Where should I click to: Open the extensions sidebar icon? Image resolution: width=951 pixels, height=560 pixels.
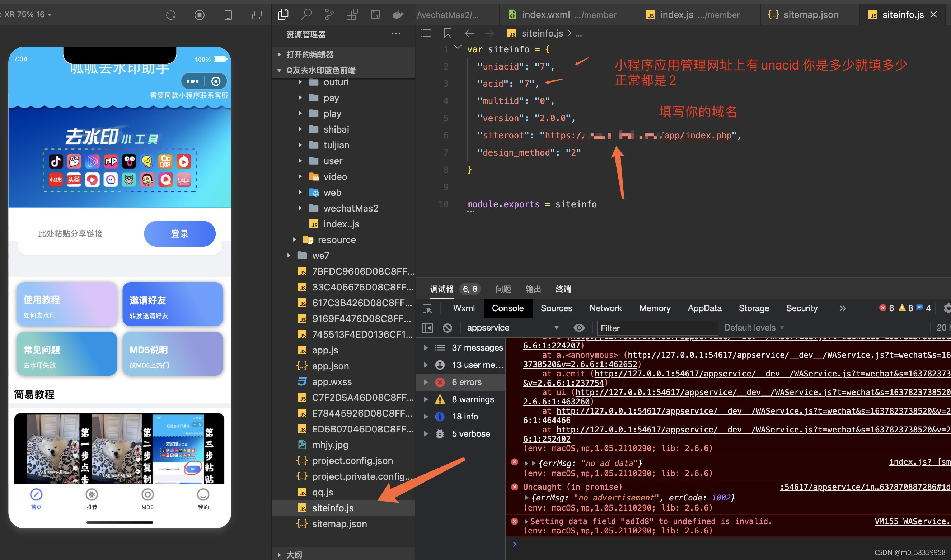pyautogui.click(x=352, y=15)
